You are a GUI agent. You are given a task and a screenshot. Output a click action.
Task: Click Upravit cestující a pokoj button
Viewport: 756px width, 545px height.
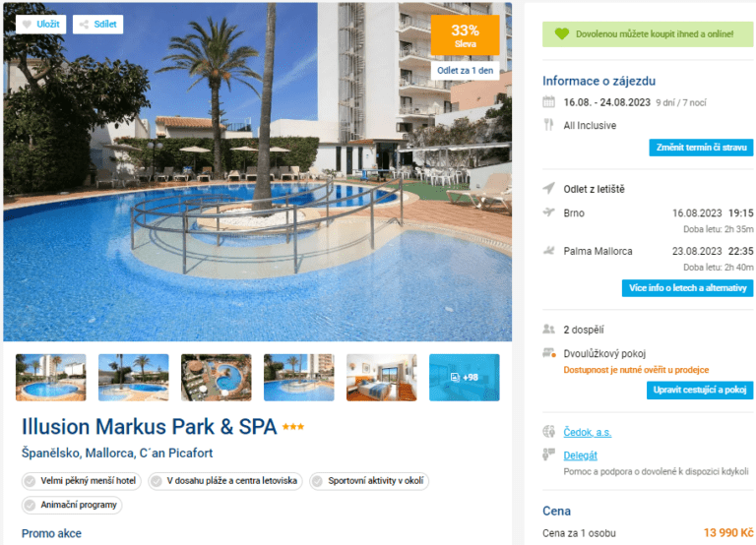click(x=700, y=390)
